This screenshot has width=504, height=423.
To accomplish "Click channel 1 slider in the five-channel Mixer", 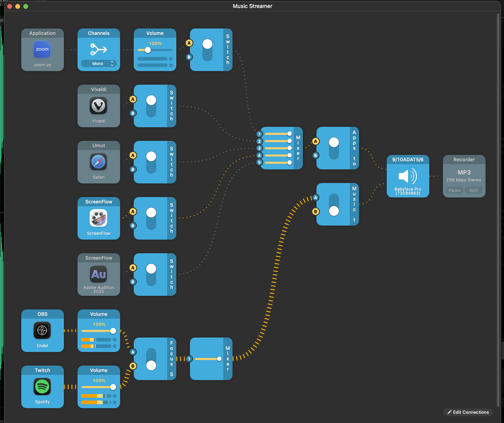I will coord(278,134).
